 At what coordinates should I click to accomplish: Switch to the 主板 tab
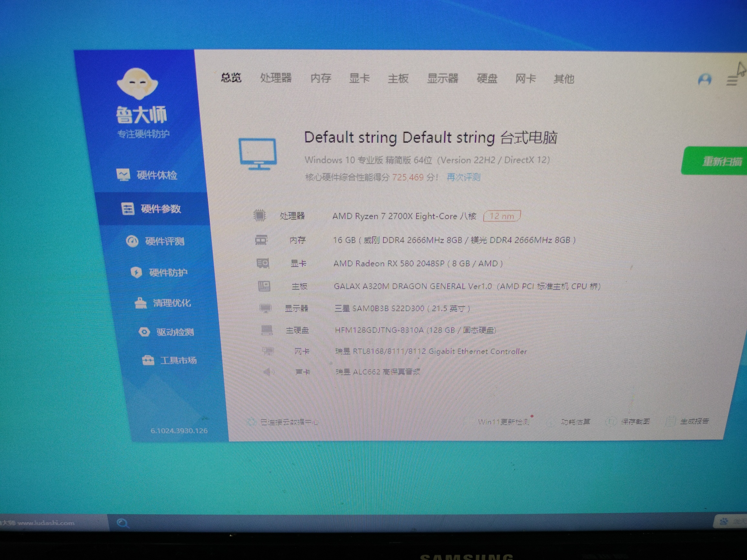pyautogui.click(x=398, y=79)
